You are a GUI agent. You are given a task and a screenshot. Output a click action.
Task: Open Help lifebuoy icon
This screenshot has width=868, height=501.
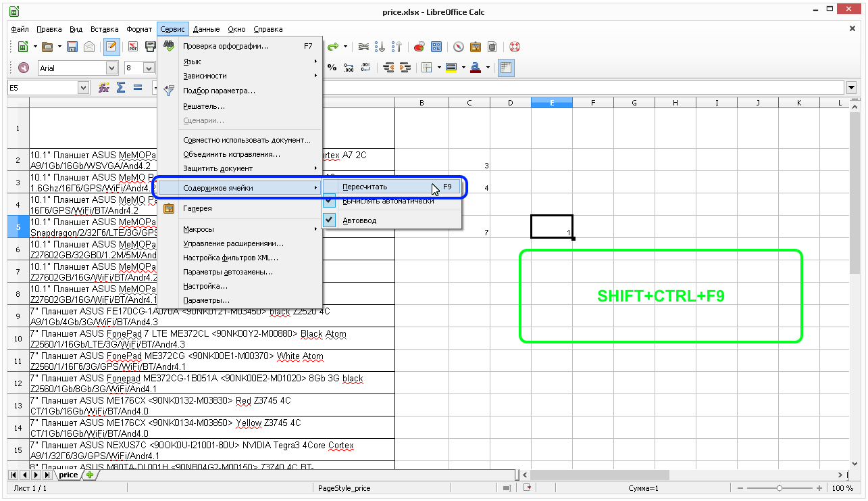pos(515,47)
